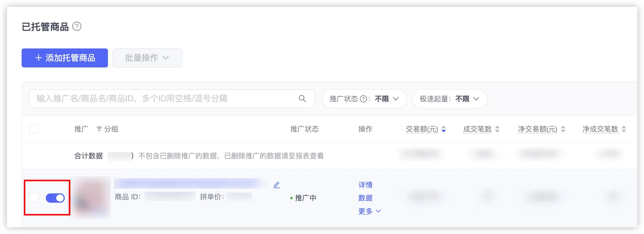Viewport: 644px width, 234px height.
Task: Tick the select-all checkbox in table header
Action: 34,129
